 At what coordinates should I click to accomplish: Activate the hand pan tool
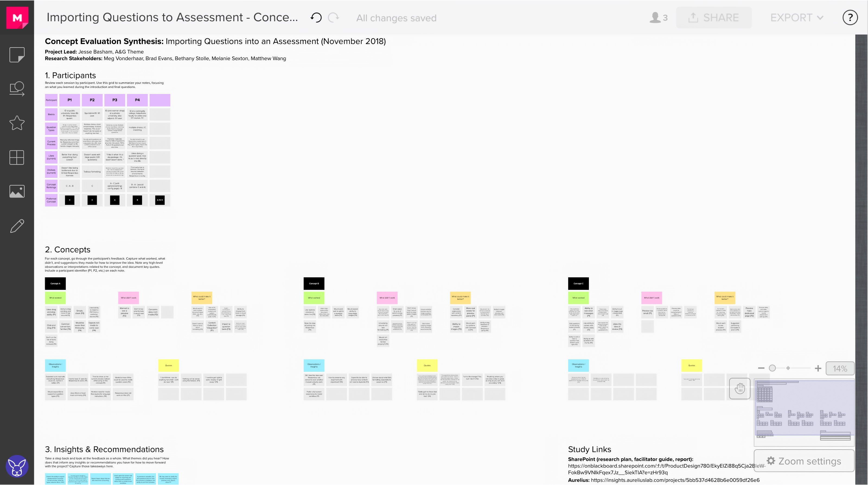coord(740,389)
